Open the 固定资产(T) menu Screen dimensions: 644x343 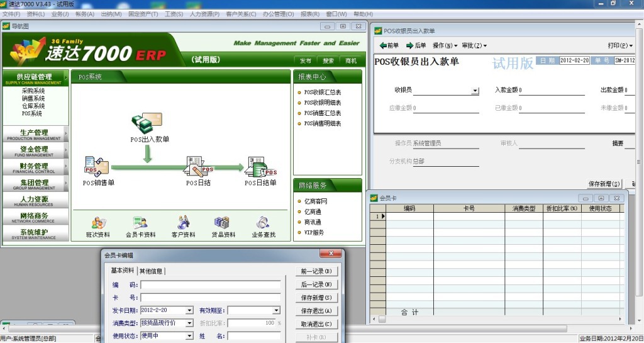[143, 14]
